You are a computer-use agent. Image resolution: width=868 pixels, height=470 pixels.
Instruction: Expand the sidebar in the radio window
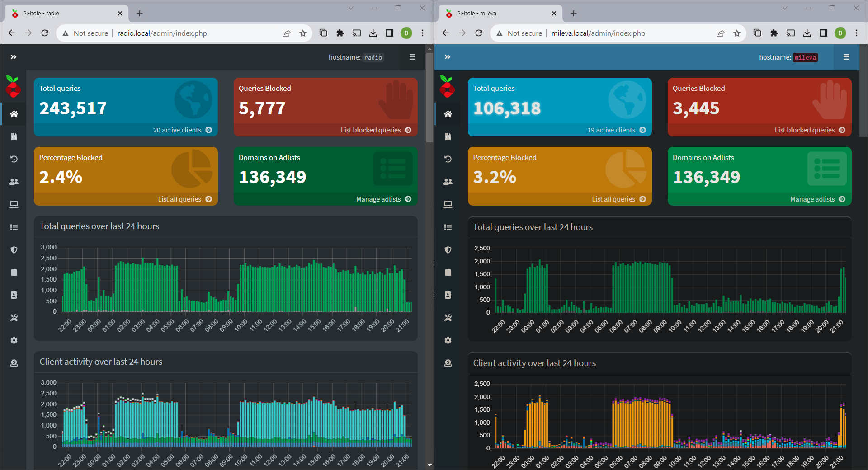(14, 57)
